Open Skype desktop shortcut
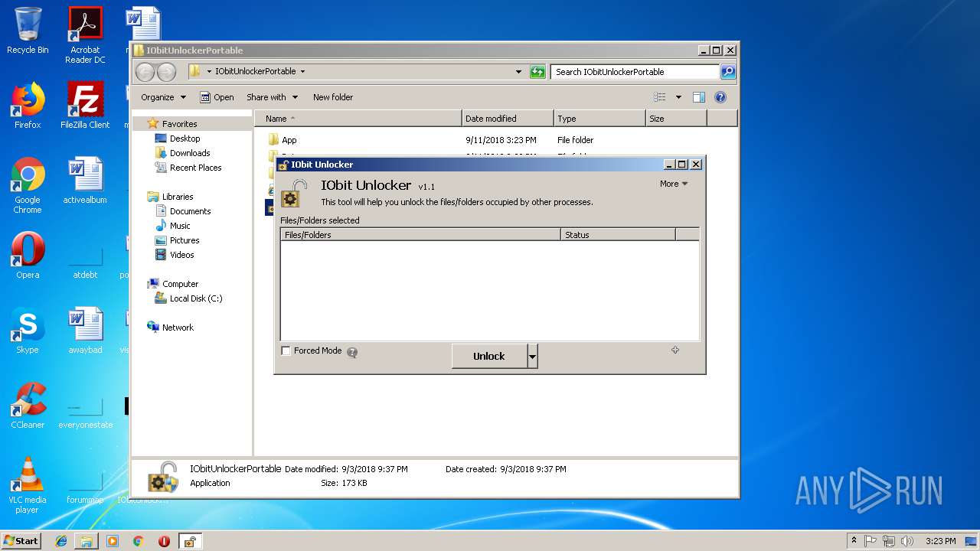The image size is (980, 551). 28,331
